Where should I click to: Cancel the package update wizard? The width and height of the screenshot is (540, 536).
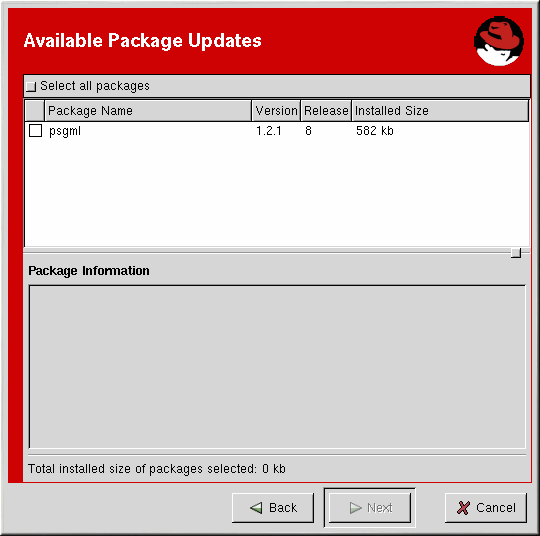[486, 508]
